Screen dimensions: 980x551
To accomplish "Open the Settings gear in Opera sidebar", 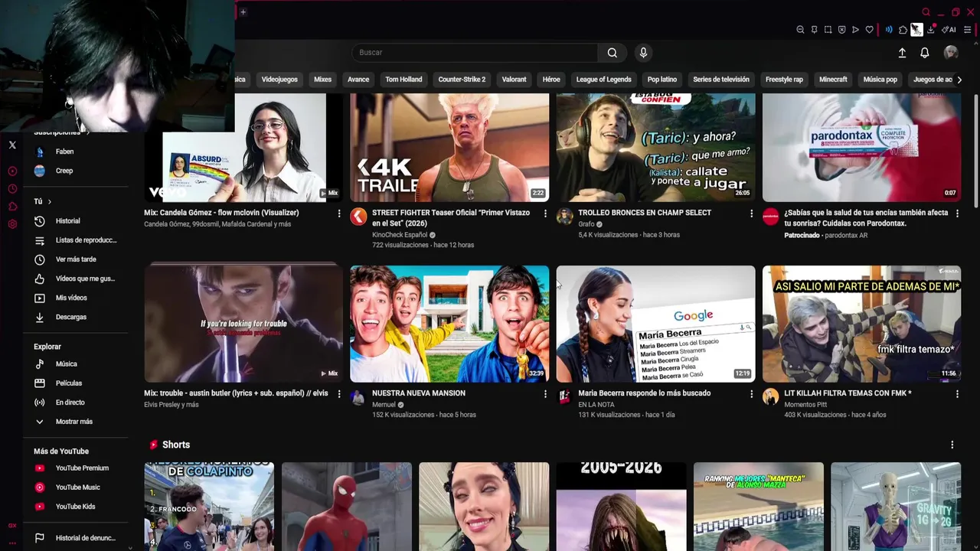I will pos(12,224).
